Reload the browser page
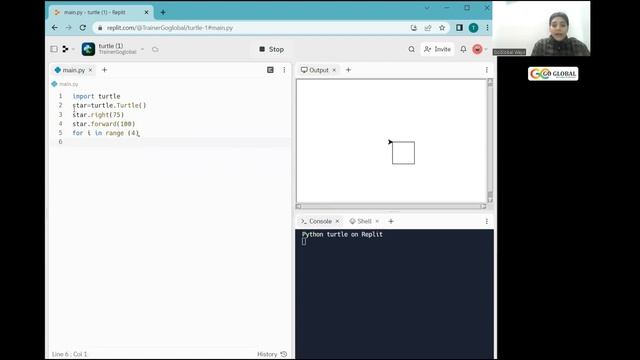 [x=82, y=28]
